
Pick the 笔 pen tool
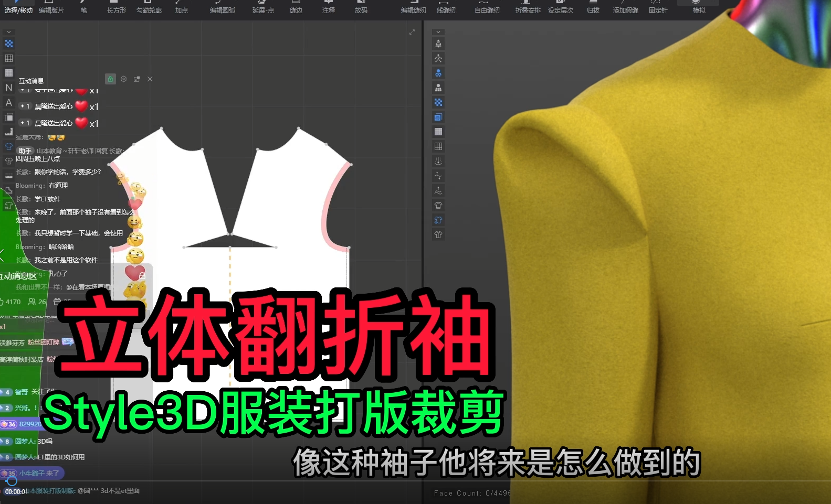(84, 7)
